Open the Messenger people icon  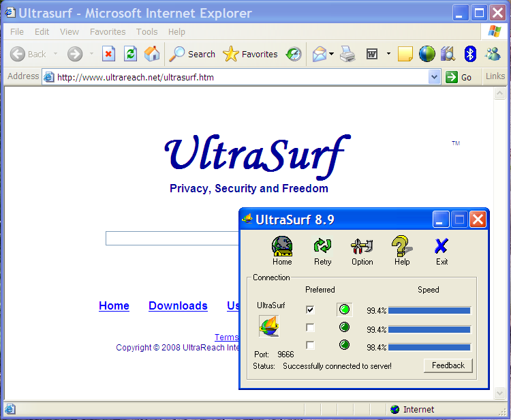pos(493,54)
